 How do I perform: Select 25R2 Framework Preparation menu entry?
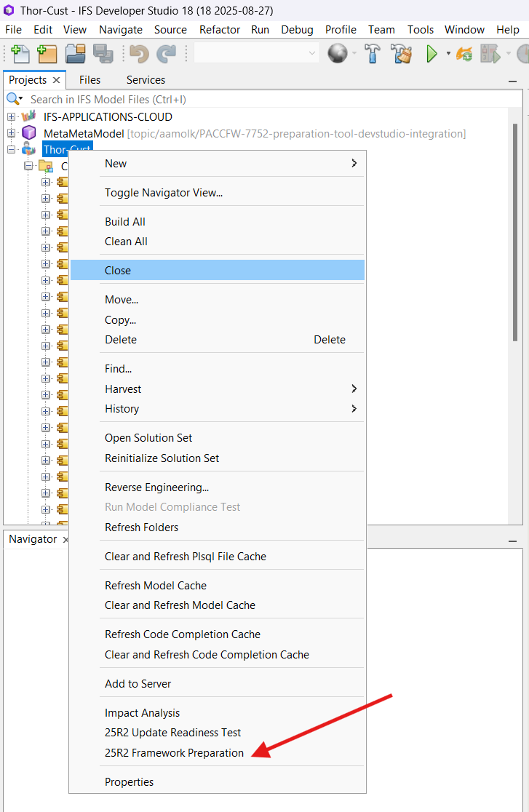174,753
